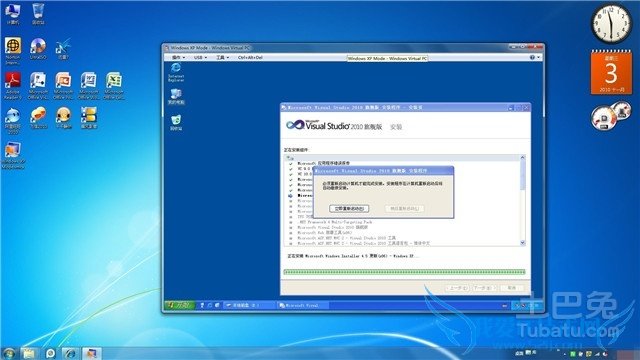Open the Microsoft Office Word shortcut

tap(89, 85)
